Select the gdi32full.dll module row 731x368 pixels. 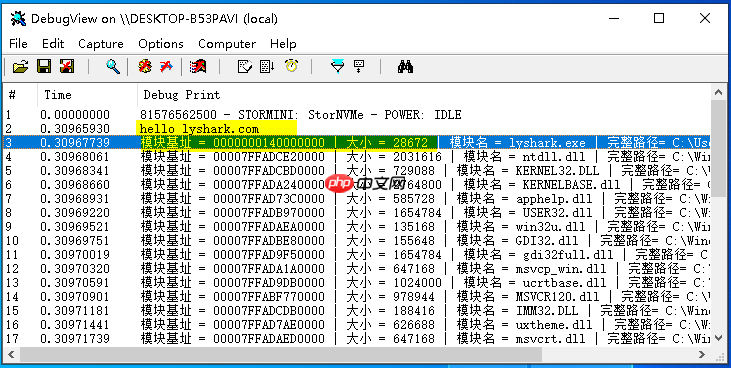click(357, 255)
